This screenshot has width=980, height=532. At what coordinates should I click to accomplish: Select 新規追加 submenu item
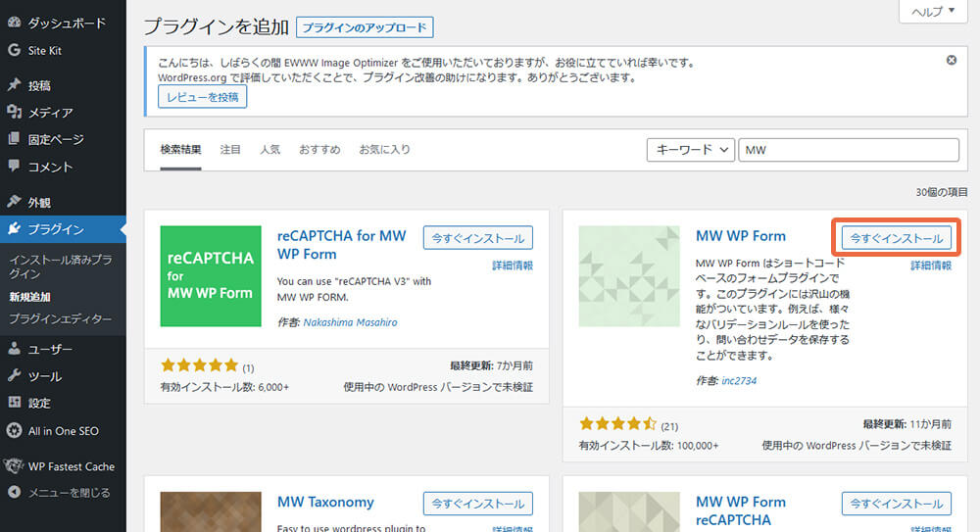click(29, 297)
